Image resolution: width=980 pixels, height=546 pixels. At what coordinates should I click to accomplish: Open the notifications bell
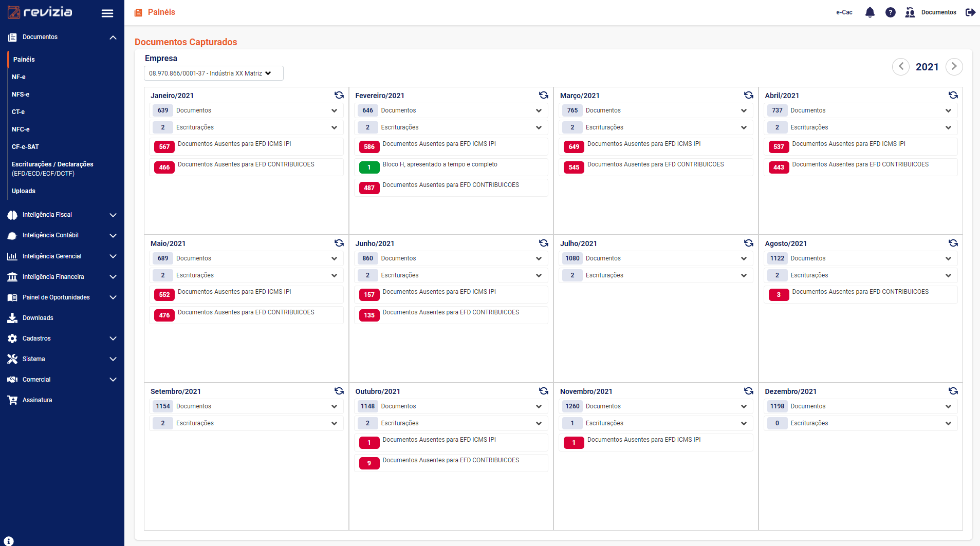pyautogui.click(x=870, y=12)
